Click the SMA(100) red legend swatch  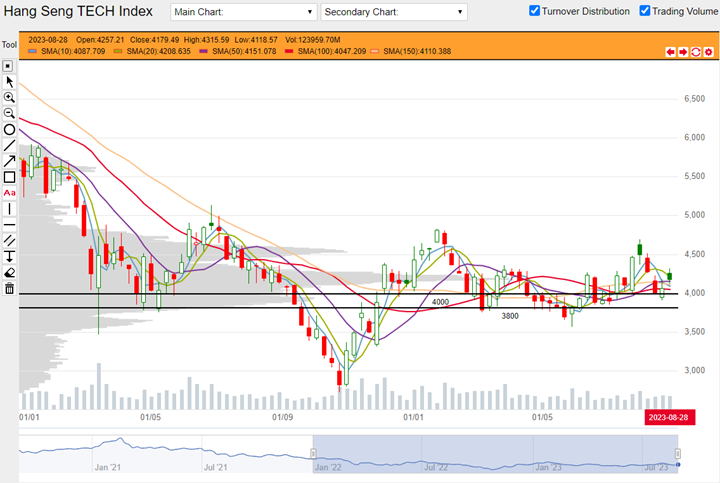click(x=289, y=51)
